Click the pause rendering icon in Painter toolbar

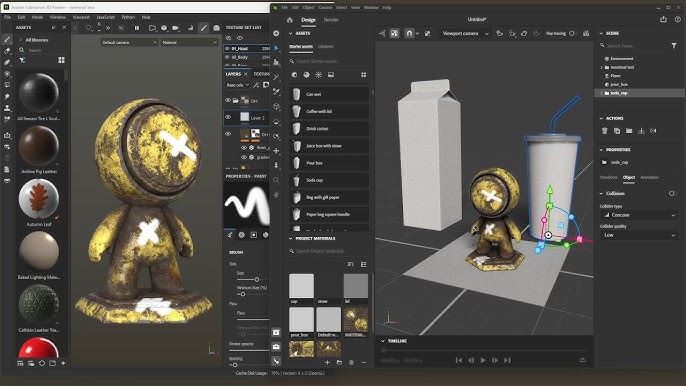(136, 28)
